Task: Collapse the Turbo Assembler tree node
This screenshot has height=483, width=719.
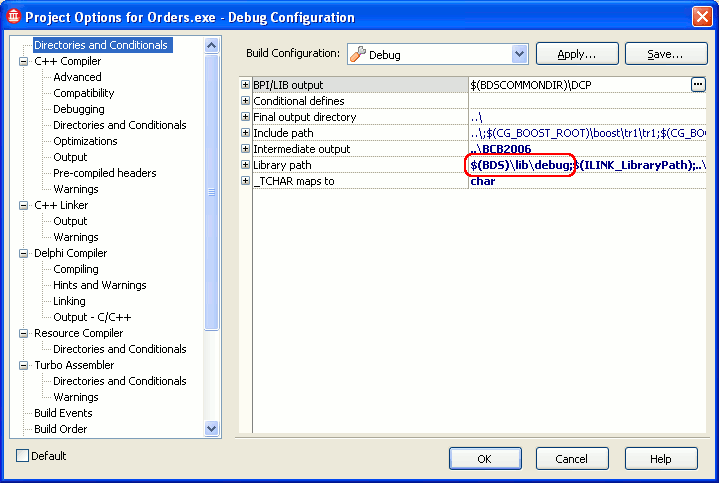Action: 24,365
